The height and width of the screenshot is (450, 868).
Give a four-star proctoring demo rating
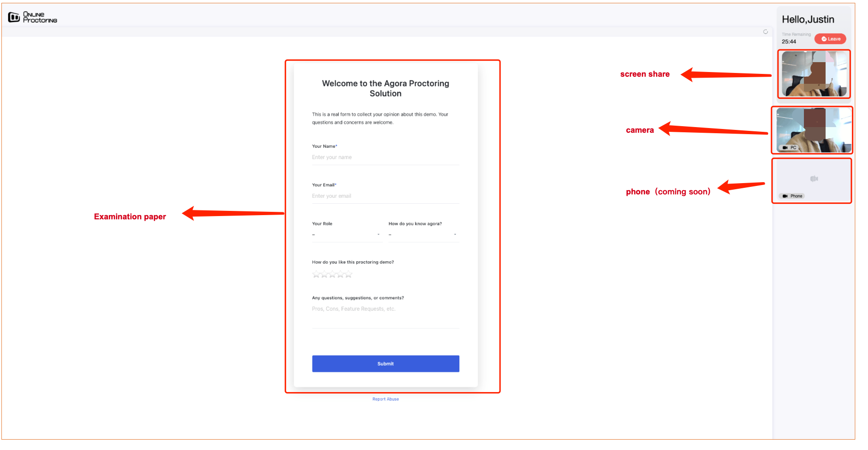[341, 274]
